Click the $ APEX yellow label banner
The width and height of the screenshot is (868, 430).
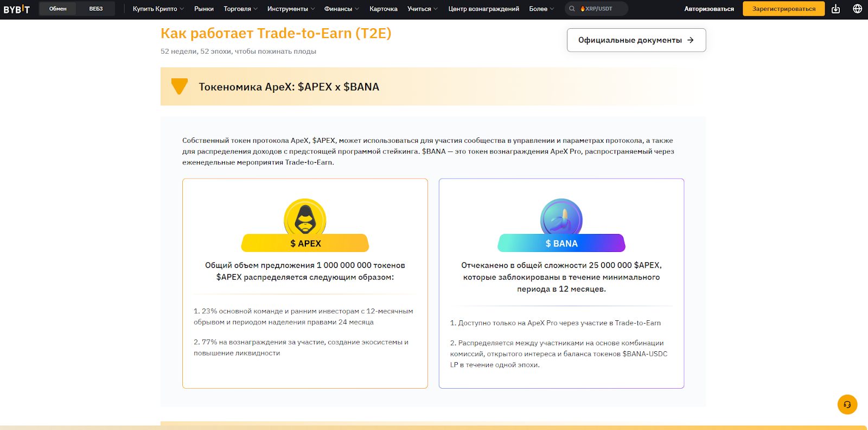(x=305, y=243)
